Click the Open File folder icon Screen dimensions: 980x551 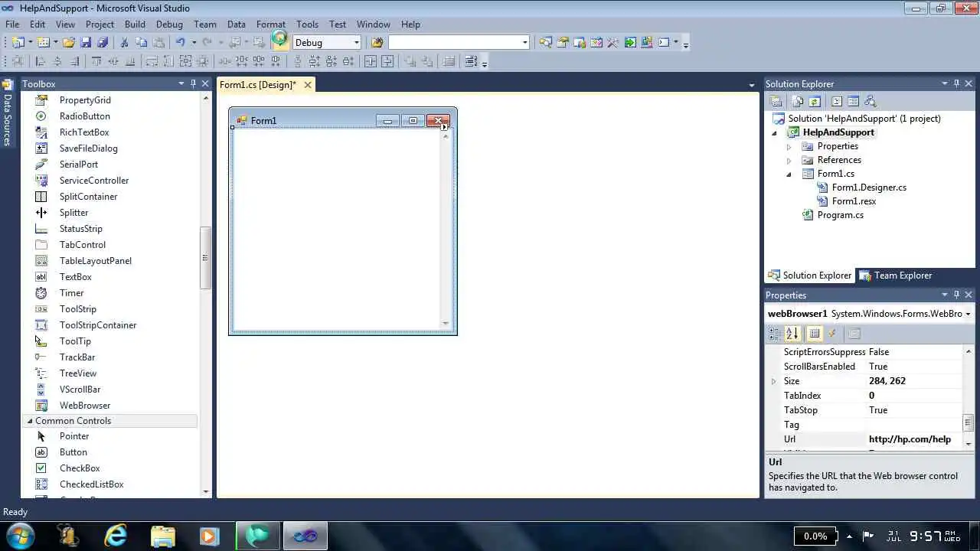pyautogui.click(x=69, y=43)
